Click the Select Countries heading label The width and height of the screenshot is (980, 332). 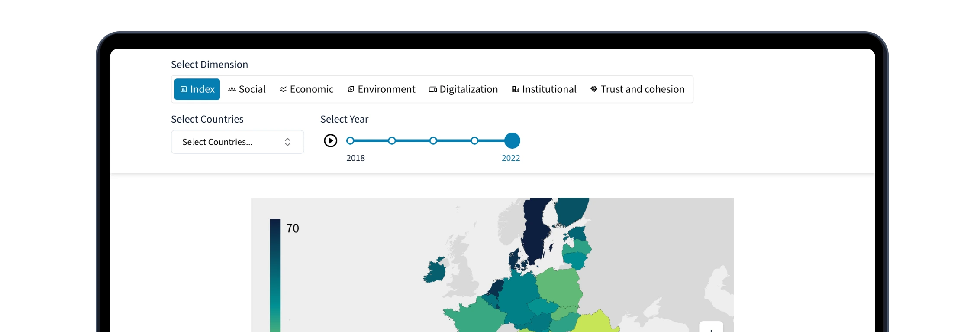point(207,119)
